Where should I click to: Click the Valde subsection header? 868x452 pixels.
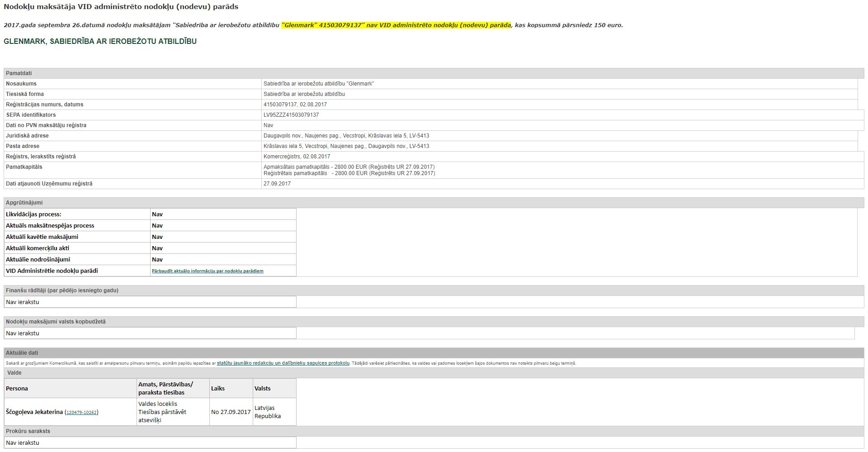14,373
